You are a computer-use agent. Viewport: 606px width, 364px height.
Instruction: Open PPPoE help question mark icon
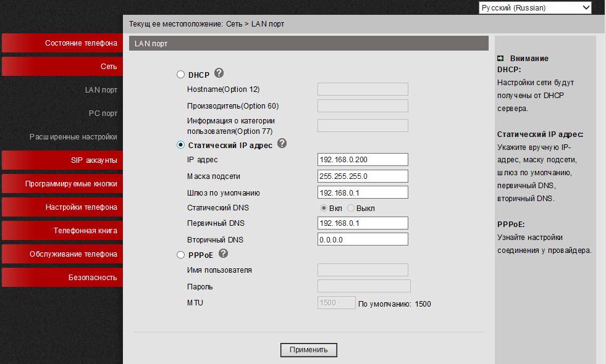tap(224, 254)
